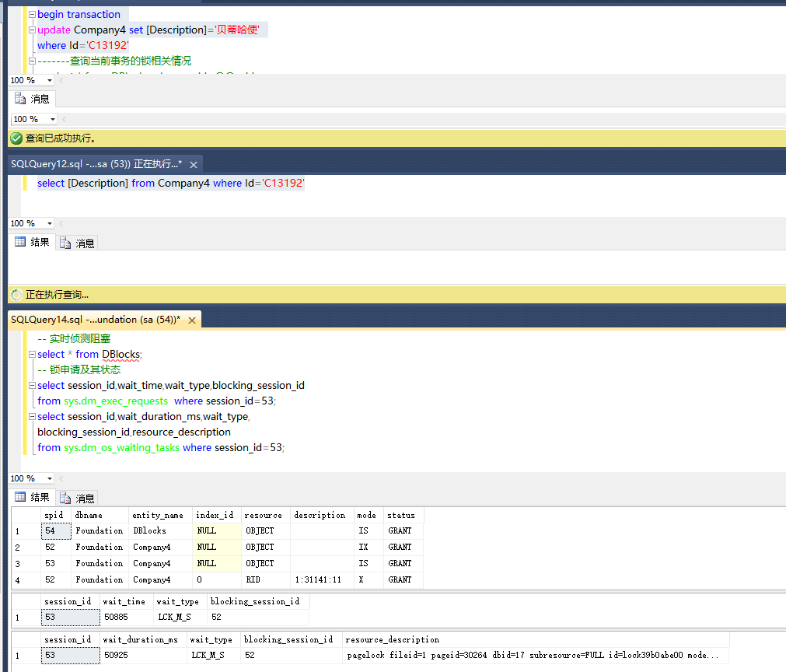Viewport: 786px width, 672px height.
Task: Collapse the 'begin transaction' code block
Action: click(x=32, y=15)
